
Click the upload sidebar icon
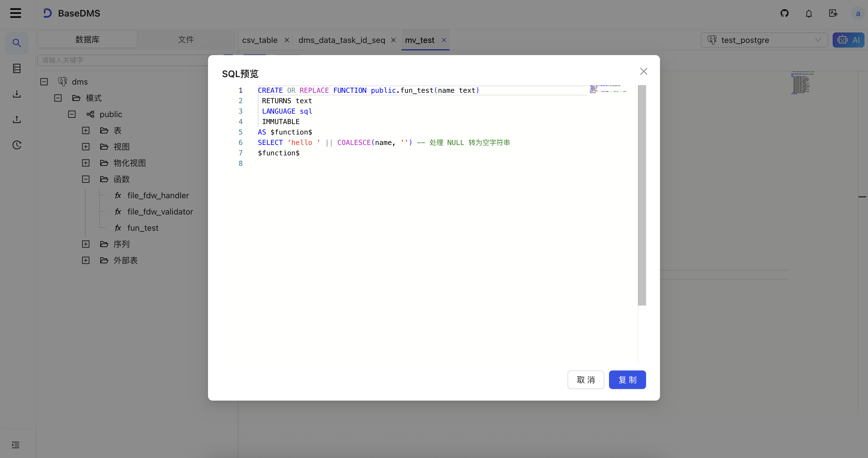(17, 120)
